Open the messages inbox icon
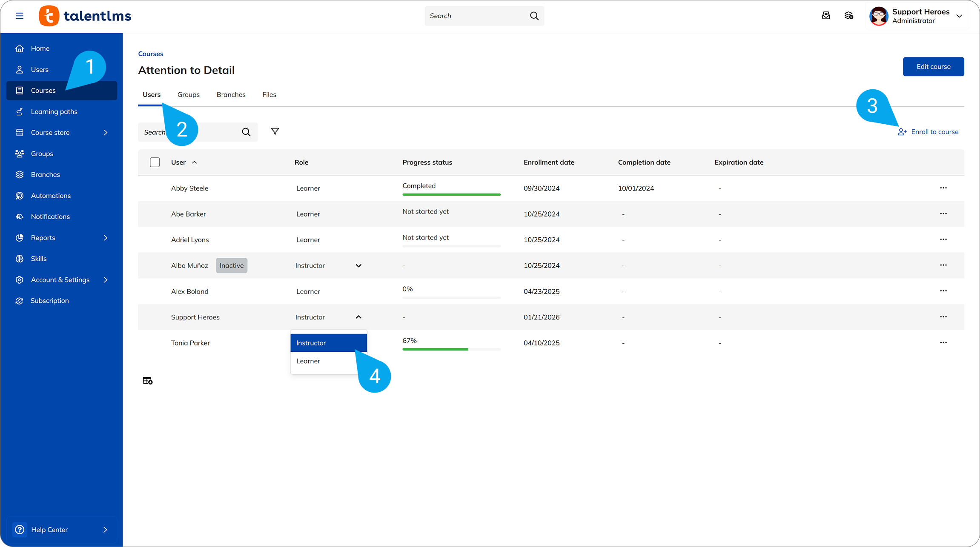This screenshot has width=980, height=547. [826, 16]
